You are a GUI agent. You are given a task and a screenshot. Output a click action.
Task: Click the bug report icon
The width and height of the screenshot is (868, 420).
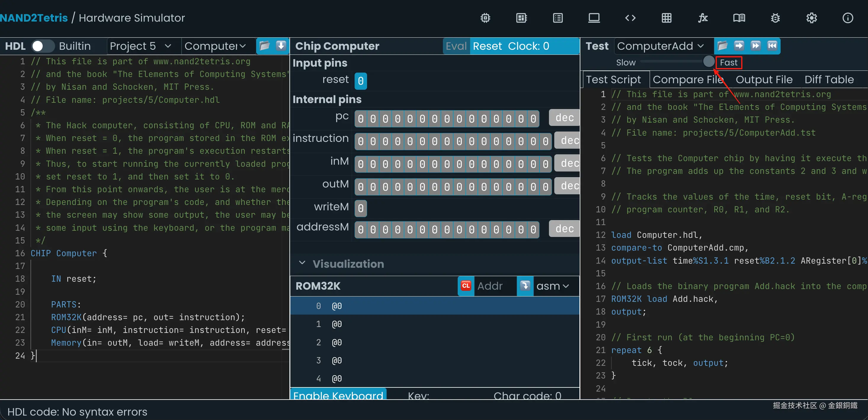coord(775,18)
